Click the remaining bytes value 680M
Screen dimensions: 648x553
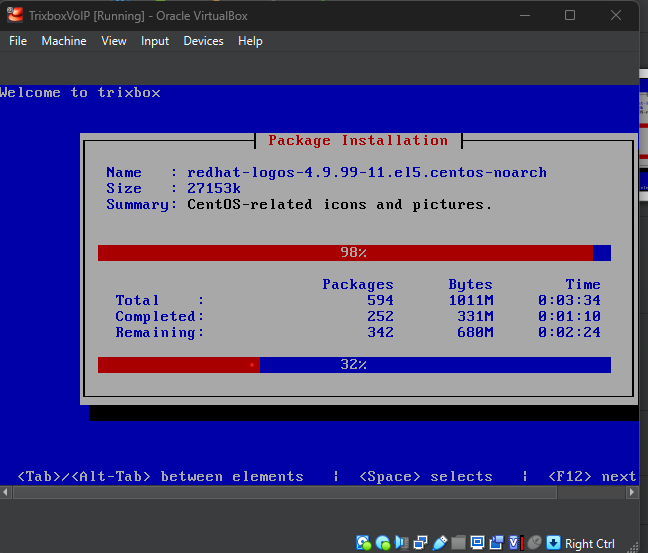[x=475, y=332]
